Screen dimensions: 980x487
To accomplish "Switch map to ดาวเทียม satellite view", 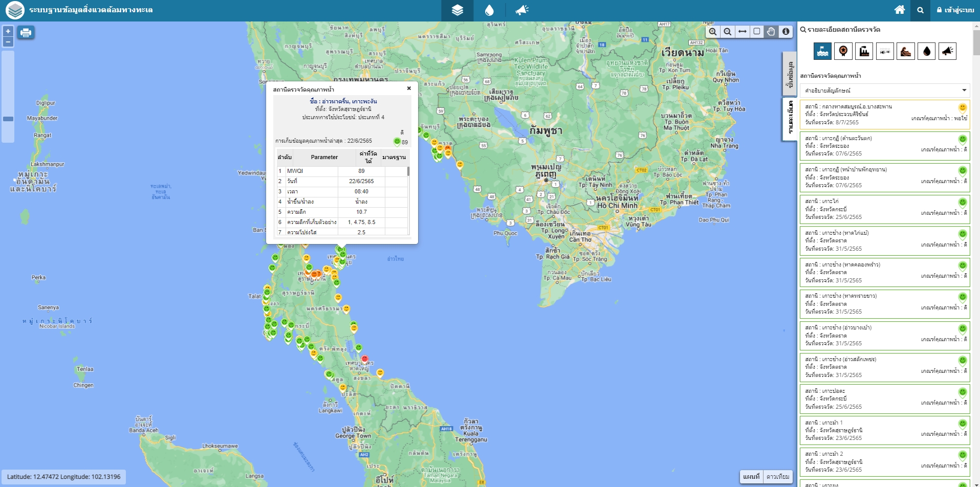I will click(x=777, y=477).
